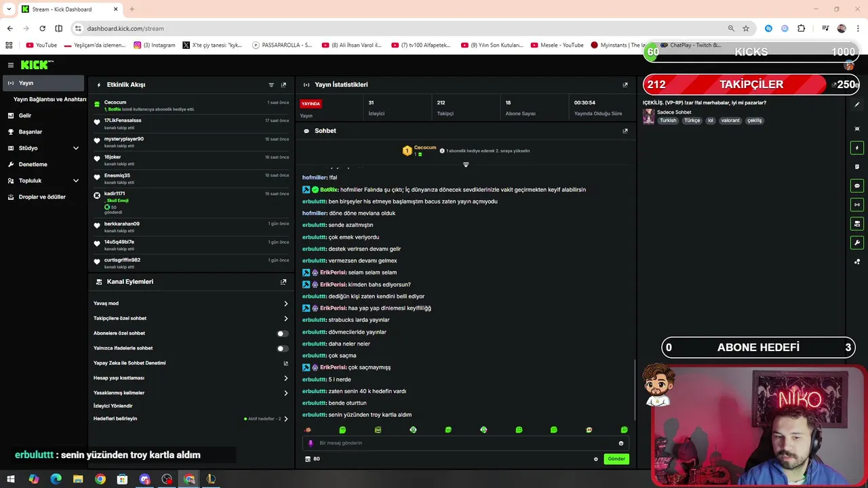Toggle Yalnızca ifadelerle sohbet switch
Screen dimensions: 868x488
click(x=282, y=348)
